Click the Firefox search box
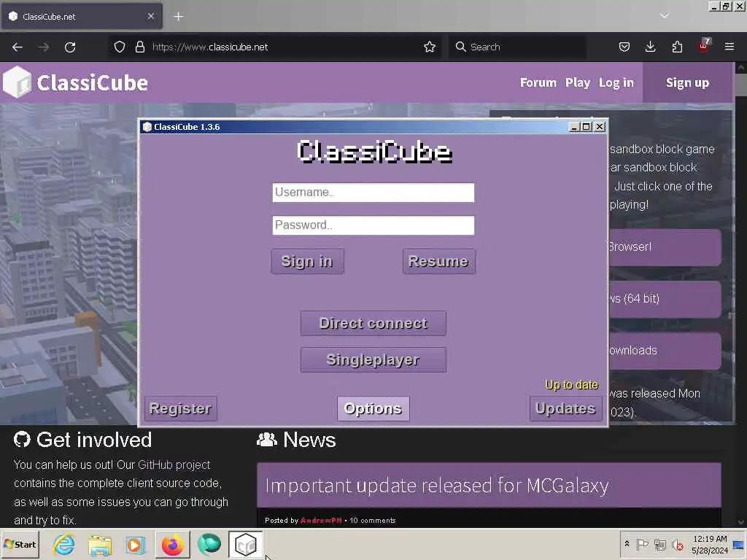This screenshot has width=747, height=560. click(x=518, y=47)
